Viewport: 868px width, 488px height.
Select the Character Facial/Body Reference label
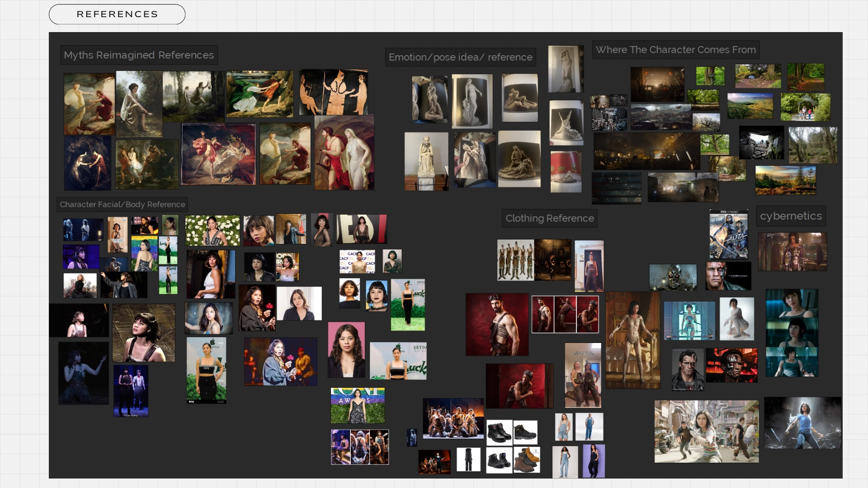(x=122, y=204)
